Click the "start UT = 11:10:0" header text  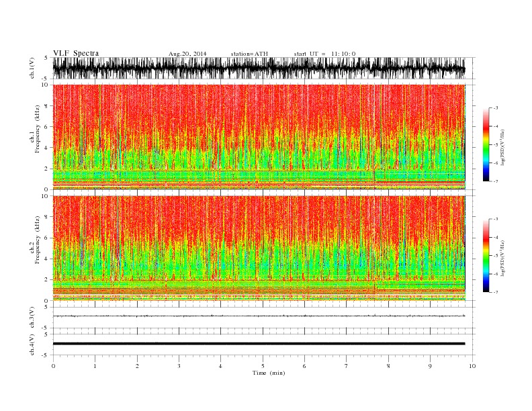324,54
